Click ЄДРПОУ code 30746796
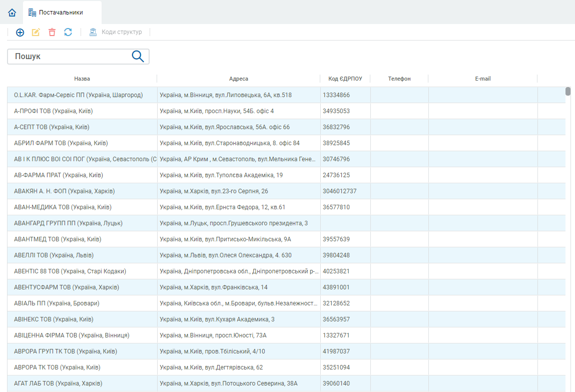The height and width of the screenshot is (392, 575). pos(336,159)
